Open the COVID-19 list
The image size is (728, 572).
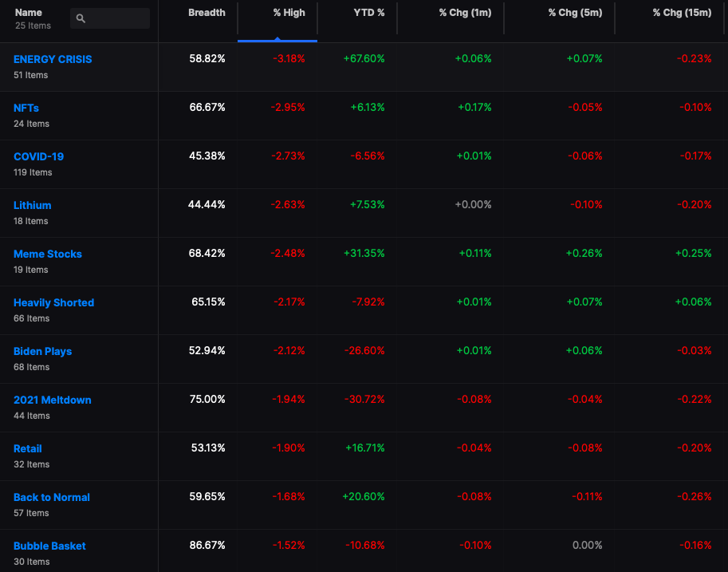[x=38, y=156]
